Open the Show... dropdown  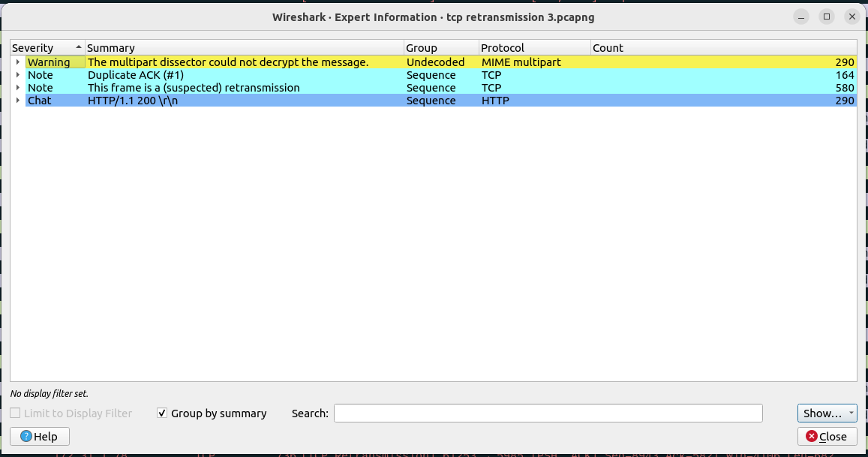[827, 413]
